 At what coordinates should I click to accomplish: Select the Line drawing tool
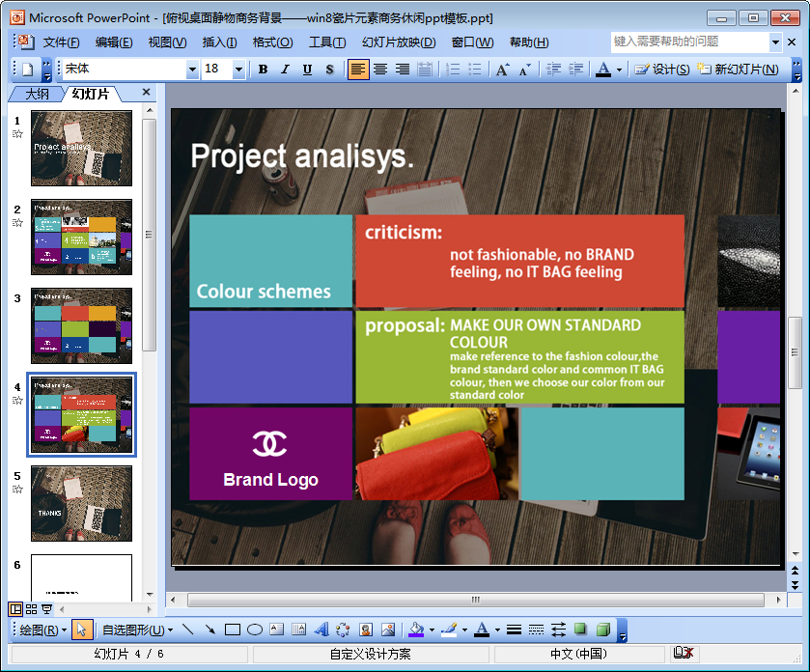pyautogui.click(x=188, y=630)
